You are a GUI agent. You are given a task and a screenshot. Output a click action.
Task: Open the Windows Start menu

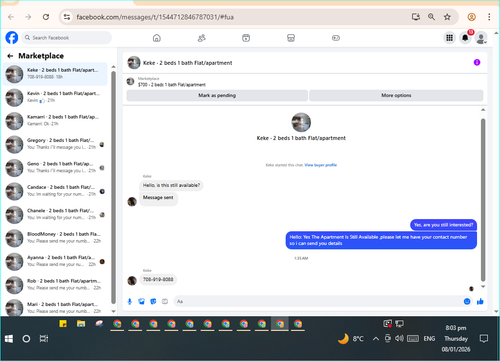9,339
